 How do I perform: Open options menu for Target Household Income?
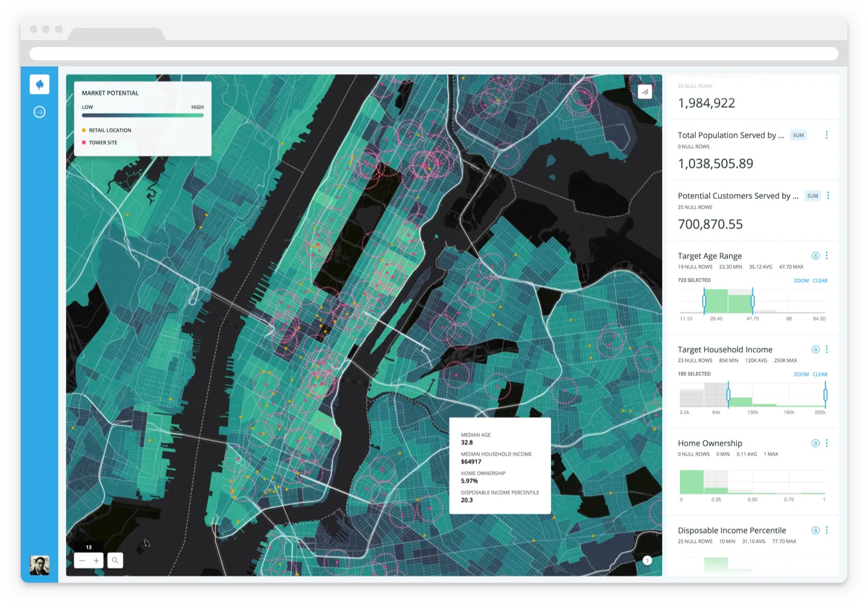click(827, 349)
